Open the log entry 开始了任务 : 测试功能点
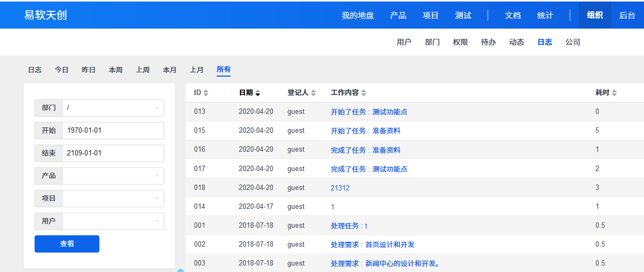 (x=369, y=112)
